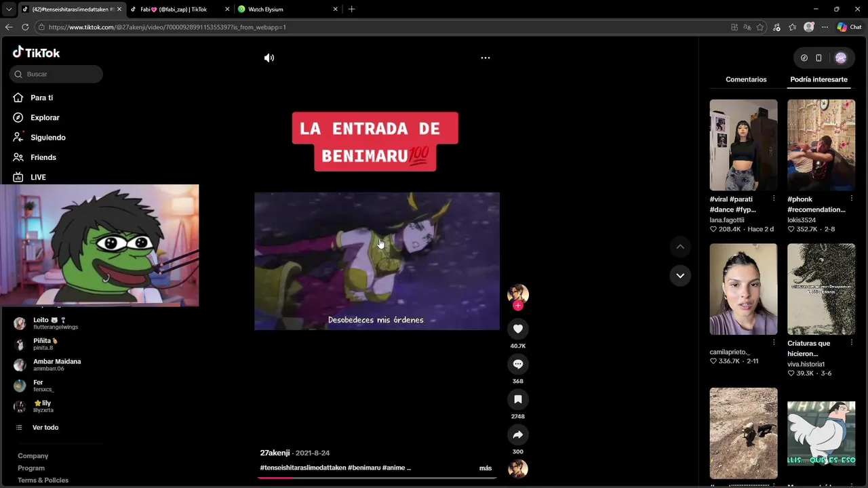The image size is (868, 488).
Task: Open 'Criaturas que hicieron' video thumbnail
Action: 821,289
